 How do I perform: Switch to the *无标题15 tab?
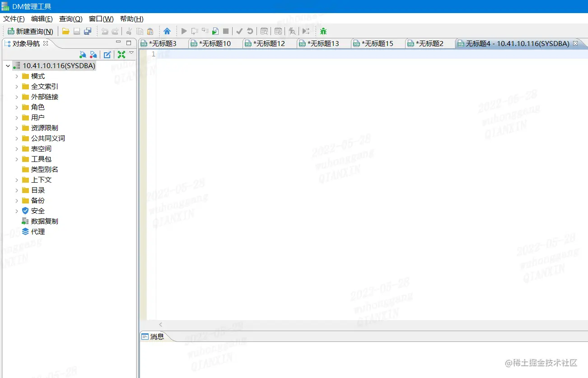click(x=378, y=44)
